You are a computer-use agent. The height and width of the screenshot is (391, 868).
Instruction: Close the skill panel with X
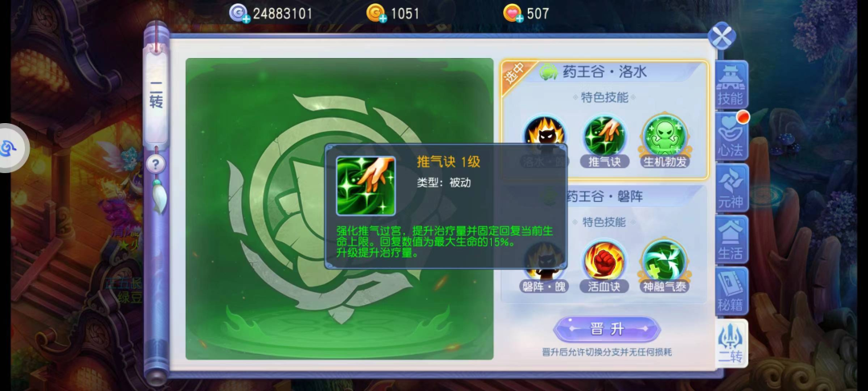click(721, 36)
